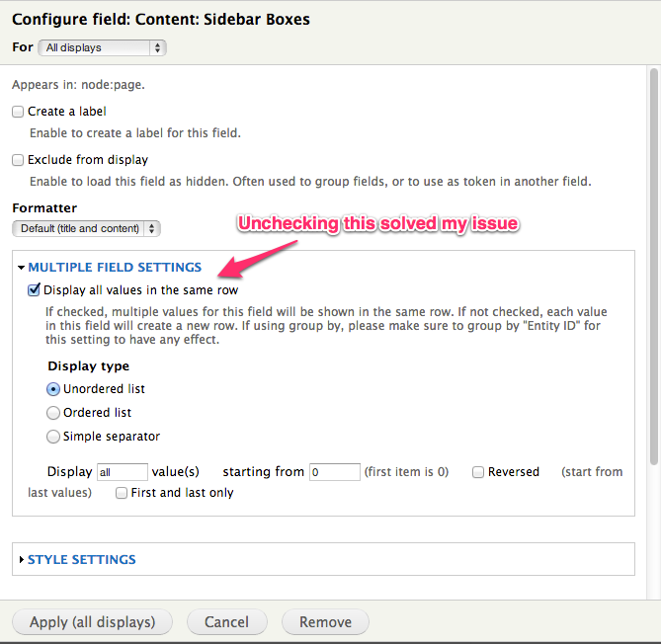Image resolution: width=661 pixels, height=644 pixels.
Task: Click the Display value(s) count field
Action: tap(123, 472)
